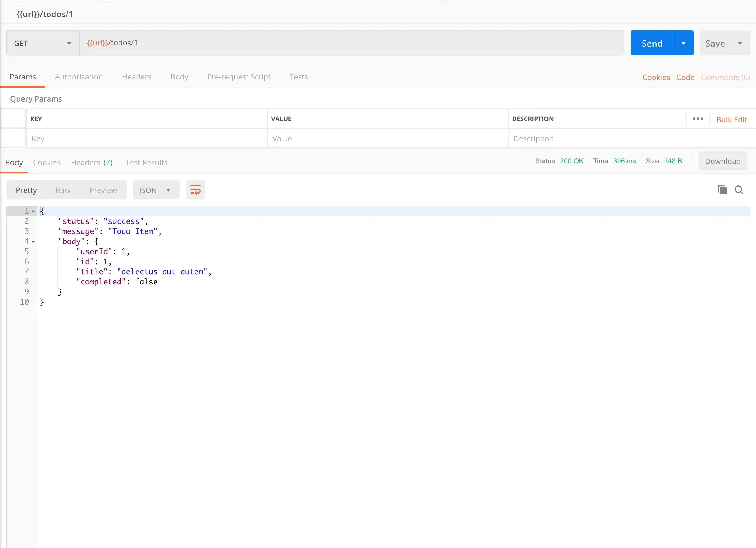Open the response Headers (7) tab

(92, 162)
